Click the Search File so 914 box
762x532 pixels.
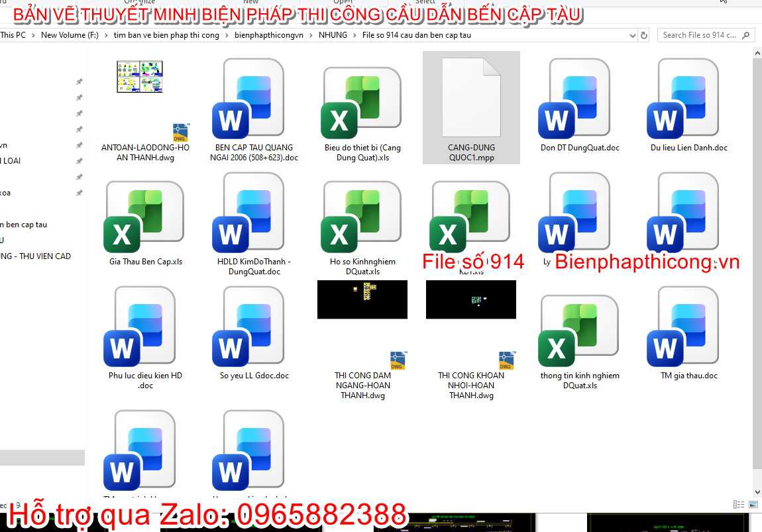click(706, 35)
